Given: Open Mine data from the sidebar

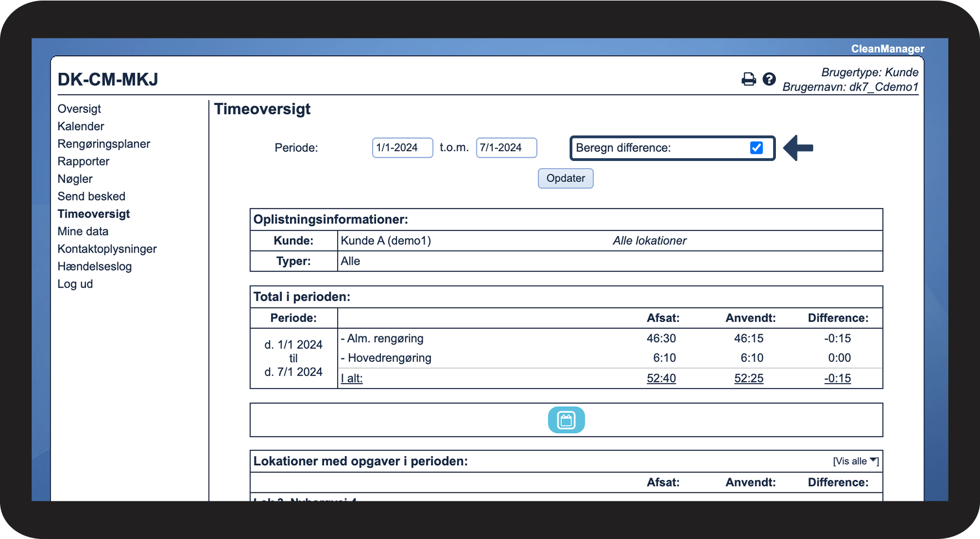Looking at the screenshot, I should coord(83,231).
